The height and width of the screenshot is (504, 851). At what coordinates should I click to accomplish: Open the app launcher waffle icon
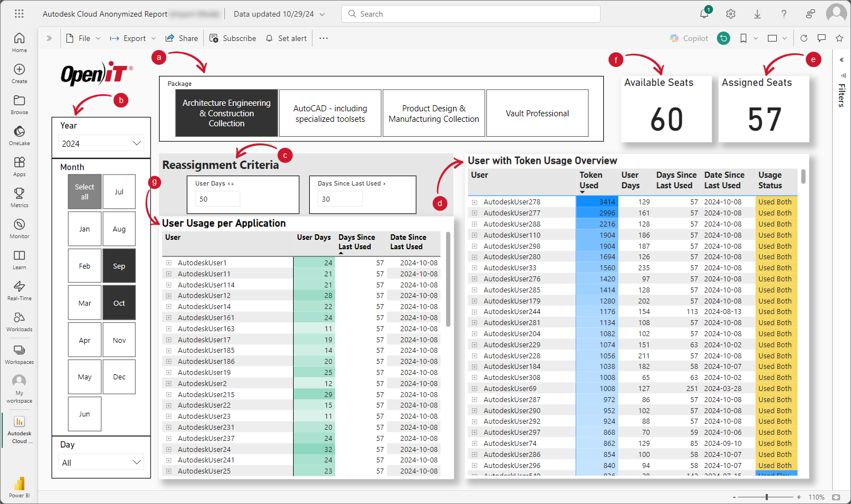click(x=19, y=14)
